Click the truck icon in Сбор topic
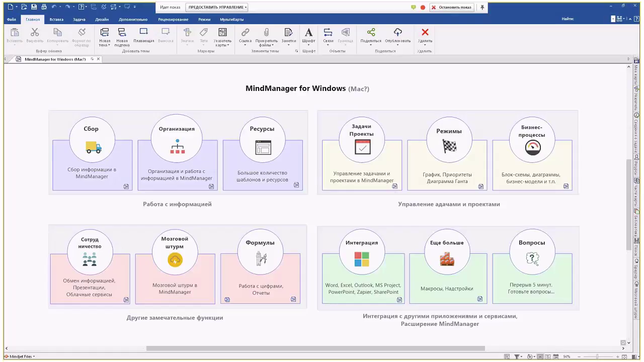644x362 pixels. point(93,147)
